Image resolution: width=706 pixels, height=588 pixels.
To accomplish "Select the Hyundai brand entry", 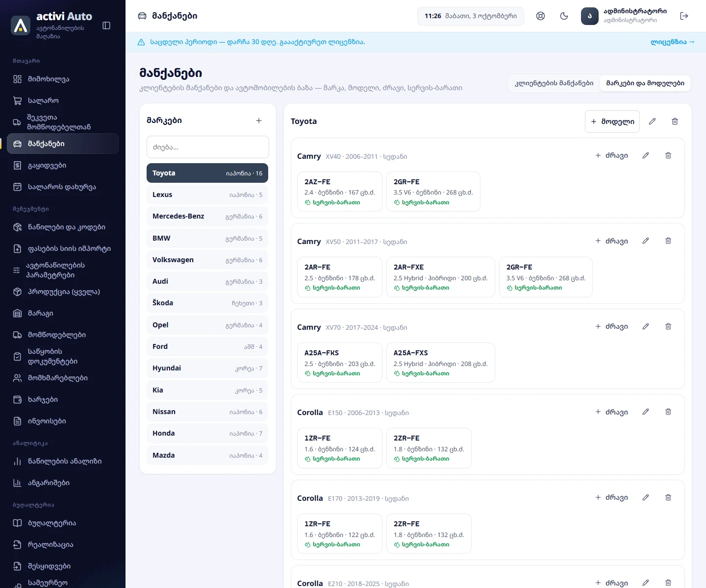I will click(x=207, y=368).
